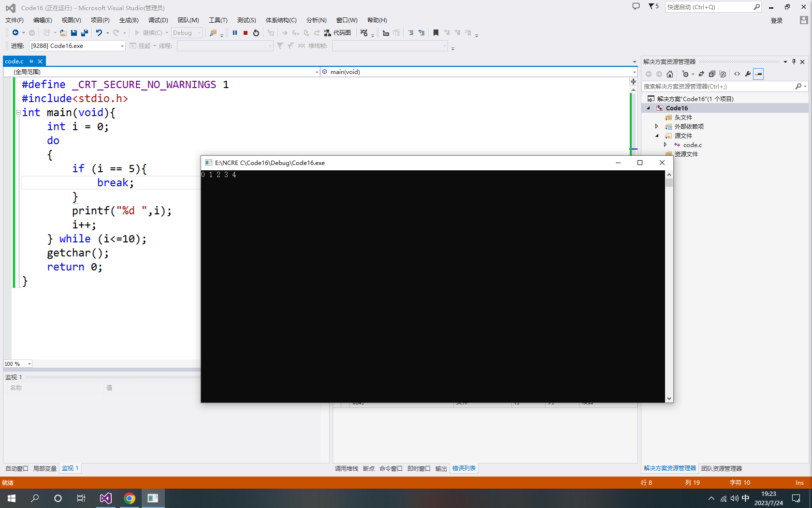Restart the debug session
The image size is (812, 508).
coord(256,33)
